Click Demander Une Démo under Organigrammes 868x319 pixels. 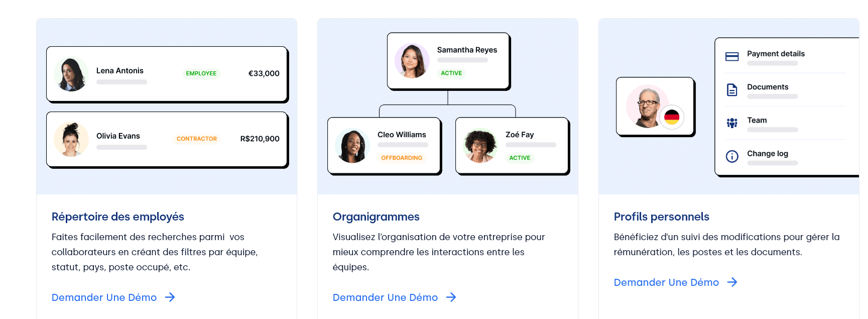pyautogui.click(x=384, y=297)
